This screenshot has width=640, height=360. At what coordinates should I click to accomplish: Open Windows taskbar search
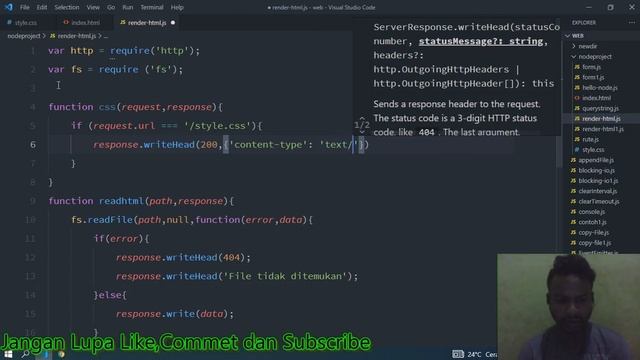[25, 354]
